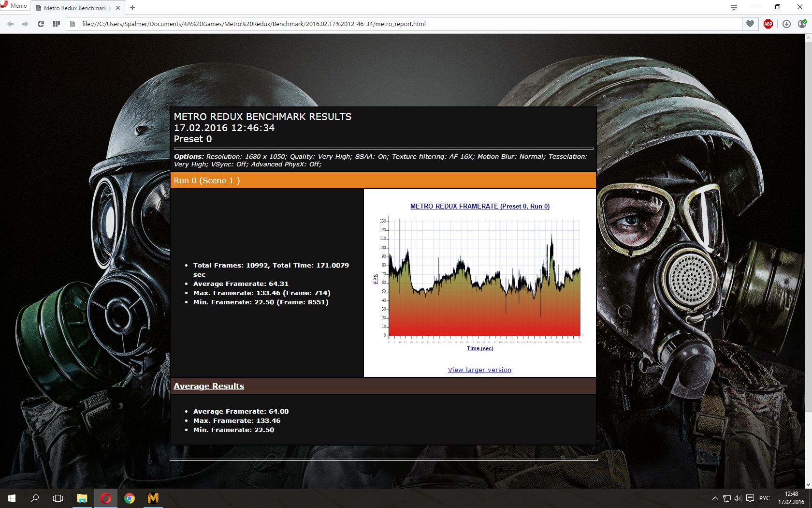Click Max. Framerate: 133.46 average result

click(x=237, y=420)
